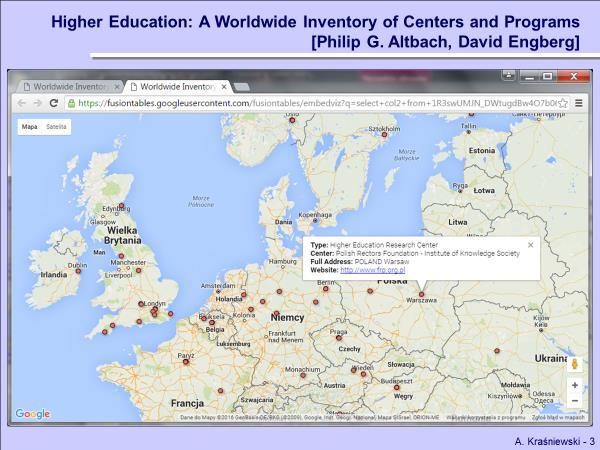The image size is (600, 450).
Task: Click the red marker at Dublin
Action: tap(78, 271)
